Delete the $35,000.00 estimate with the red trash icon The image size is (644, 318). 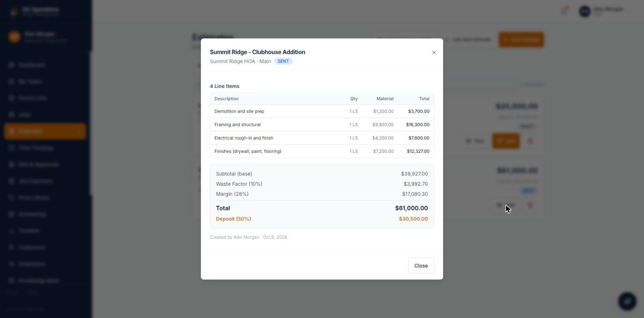pos(530,141)
